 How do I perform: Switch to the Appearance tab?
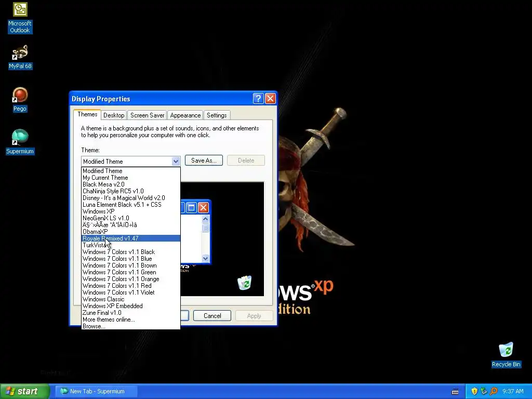tap(185, 115)
